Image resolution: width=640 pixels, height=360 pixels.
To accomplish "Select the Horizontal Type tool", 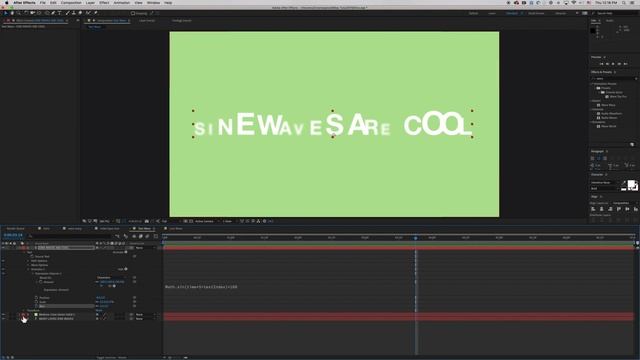I will pyautogui.click(x=60, y=13).
